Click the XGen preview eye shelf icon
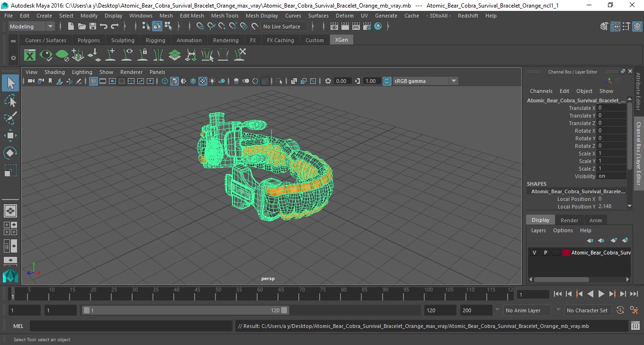Viewport: 644px width, 345px height. pyautogui.click(x=46, y=55)
